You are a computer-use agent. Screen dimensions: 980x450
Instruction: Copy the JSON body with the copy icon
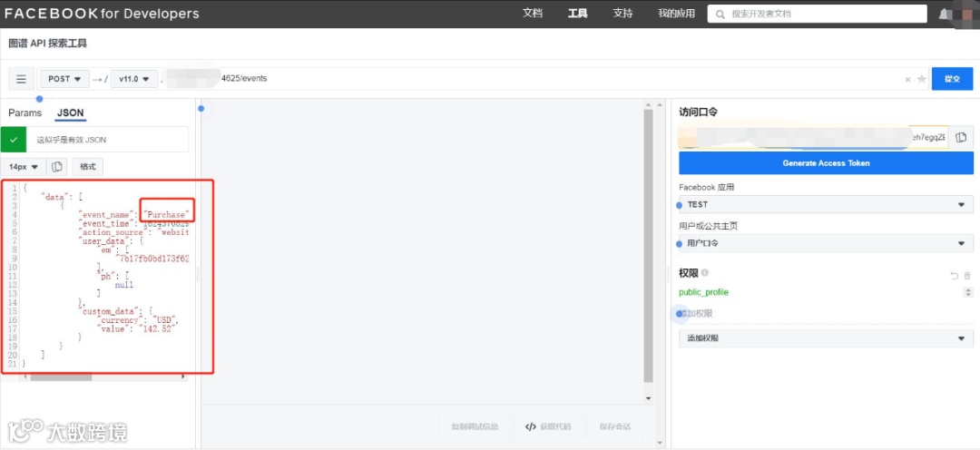pyautogui.click(x=57, y=167)
